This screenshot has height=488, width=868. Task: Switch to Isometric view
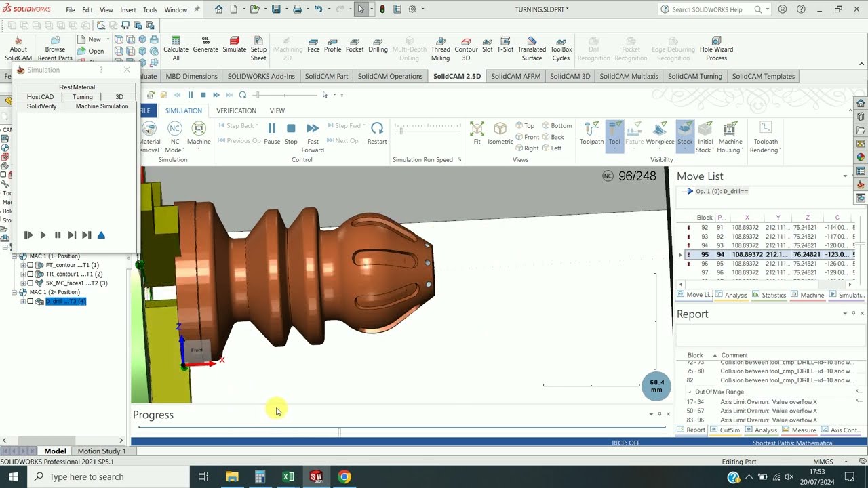coord(500,134)
